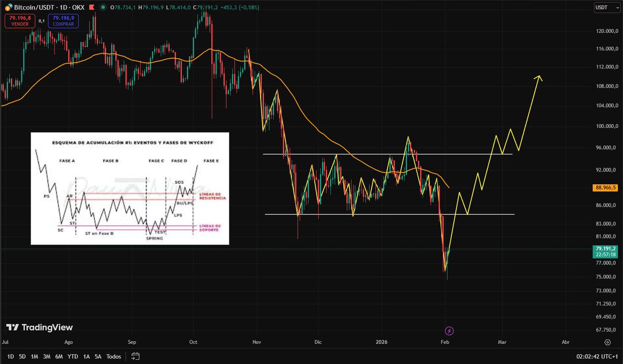This screenshot has width=623, height=364.
Task: Select the 1M date range
Action: 35,357
